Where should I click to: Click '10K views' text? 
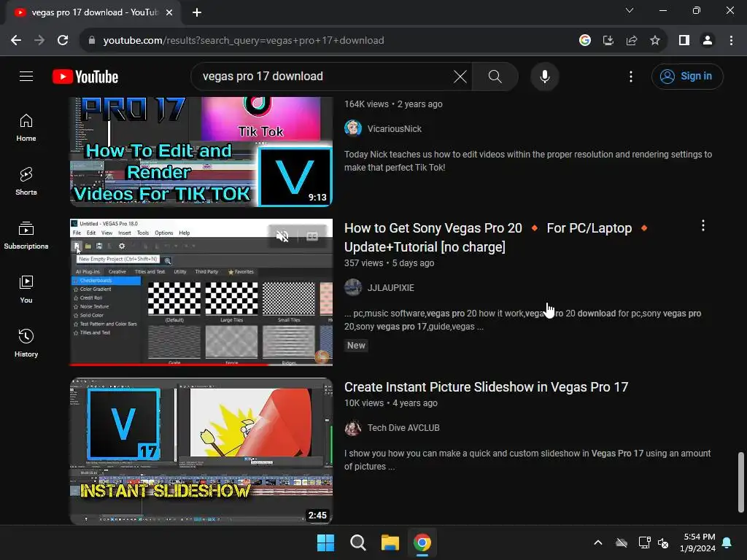pos(364,402)
